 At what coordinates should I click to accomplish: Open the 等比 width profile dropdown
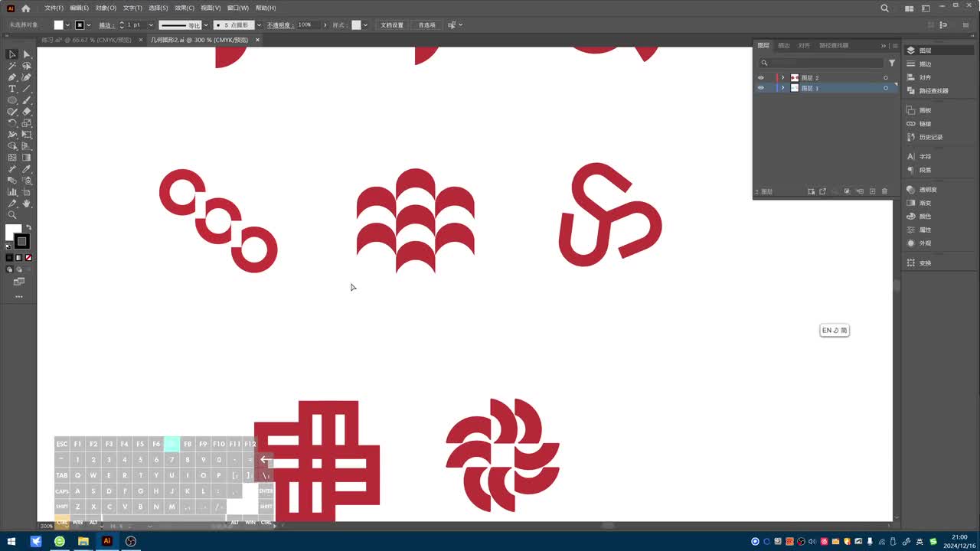click(x=204, y=25)
